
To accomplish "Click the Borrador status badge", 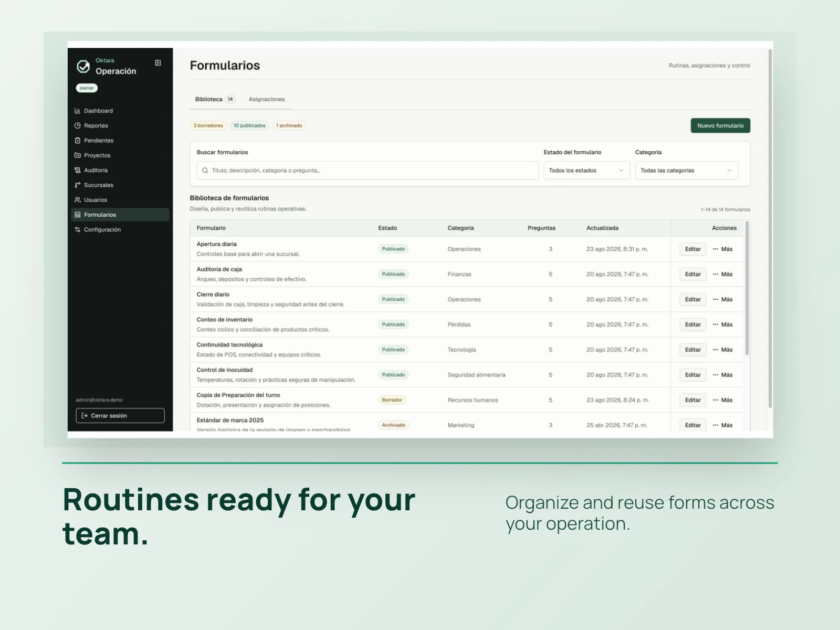I will (392, 400).
